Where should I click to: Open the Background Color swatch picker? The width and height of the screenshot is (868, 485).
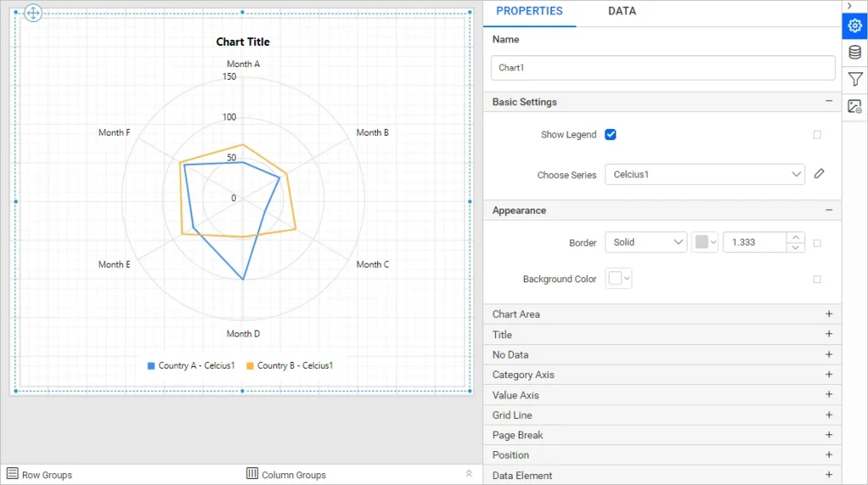[x=619, y=279]
